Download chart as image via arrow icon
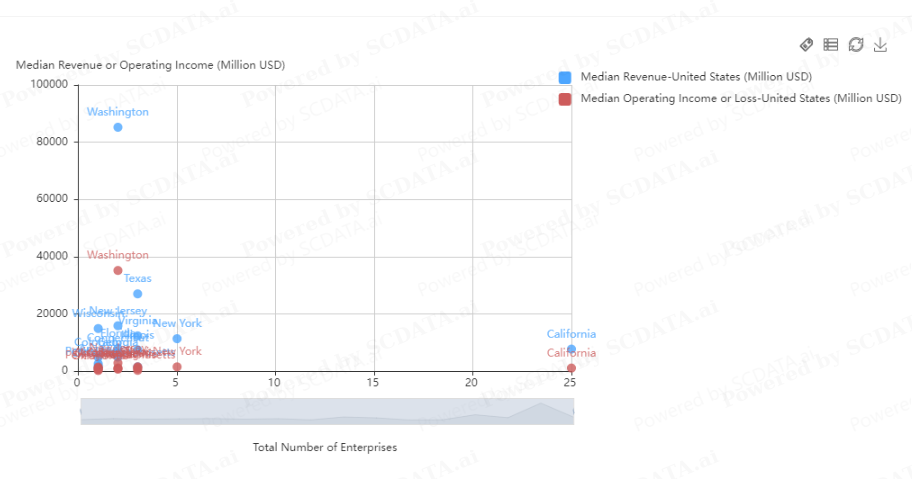 coord(880,45)
